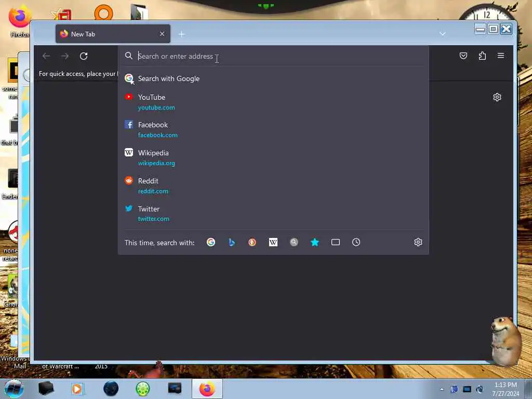The image size is (532, 399).
Task: Click the magnifier icon in address bar
Action: click(x=129, y=56)
